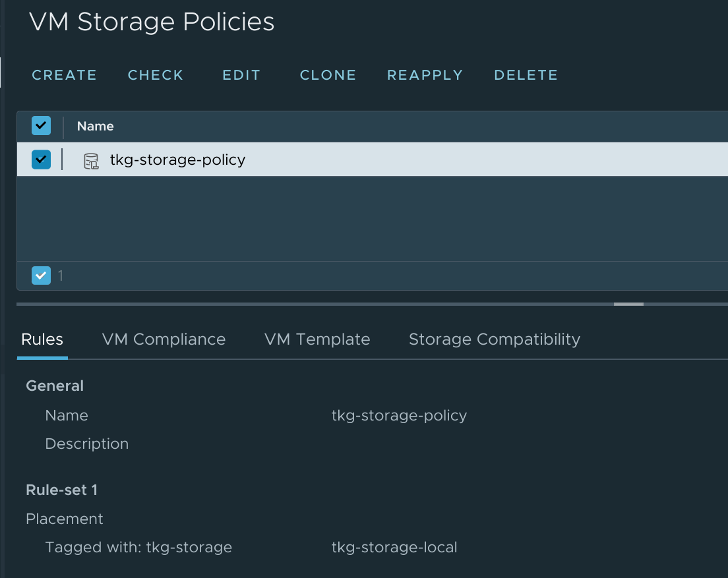Click the EDIT policy action
This screenshot has width=728, height=578.
pos(241,75)
